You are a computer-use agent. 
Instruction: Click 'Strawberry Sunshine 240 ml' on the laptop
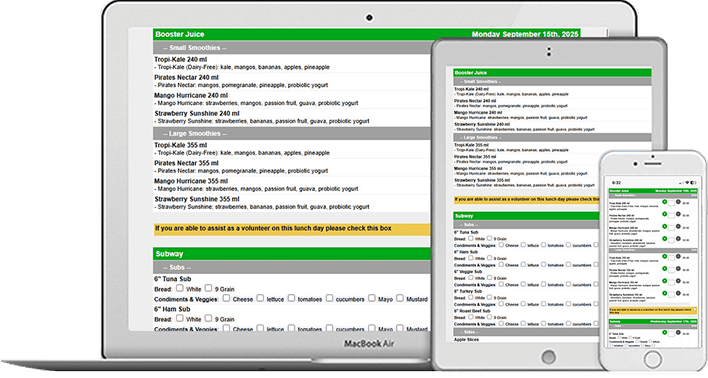pos(197,113)
